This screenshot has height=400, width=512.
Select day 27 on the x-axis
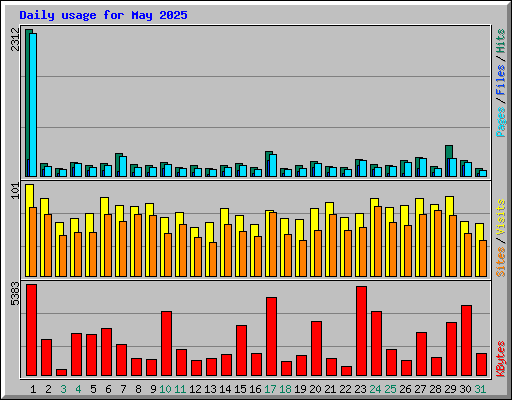tap(420, 389)
